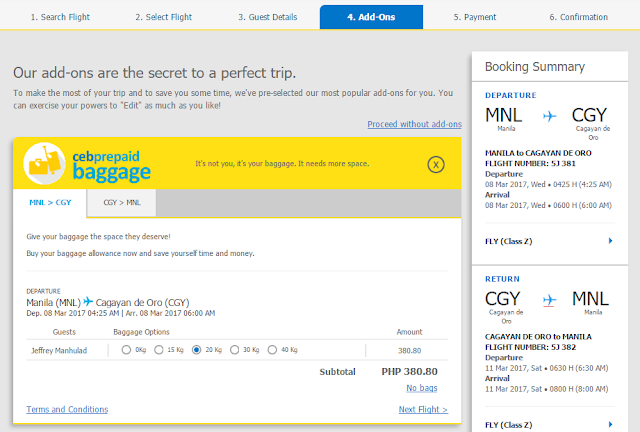Image resolution: width=640 pixels, height=432 pixels.
Task: Click the guest name Jeffrey Manhulad
Action: (59, 350)
